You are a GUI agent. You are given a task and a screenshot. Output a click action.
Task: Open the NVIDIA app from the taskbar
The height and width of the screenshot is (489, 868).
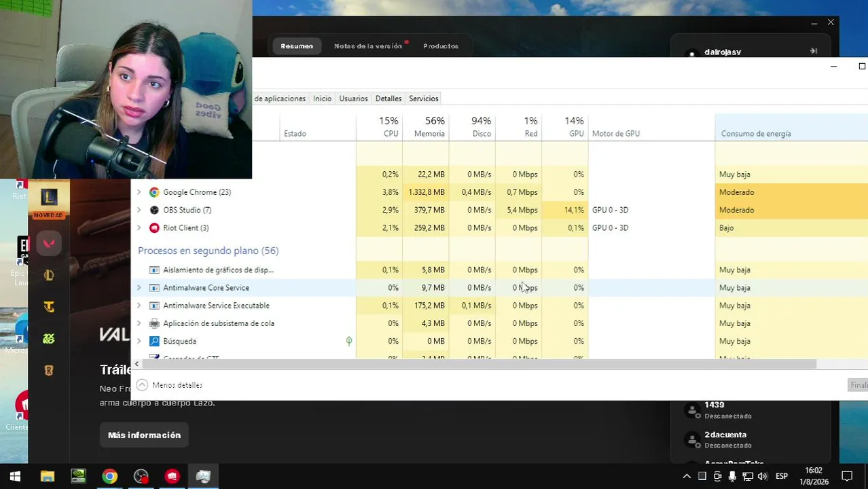[78, 476]
